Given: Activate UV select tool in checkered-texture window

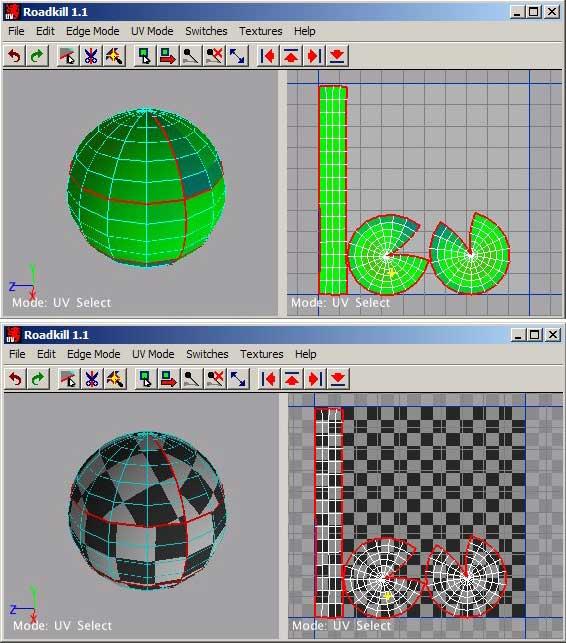Looking at the screenshot, I should tap(146, 379).
